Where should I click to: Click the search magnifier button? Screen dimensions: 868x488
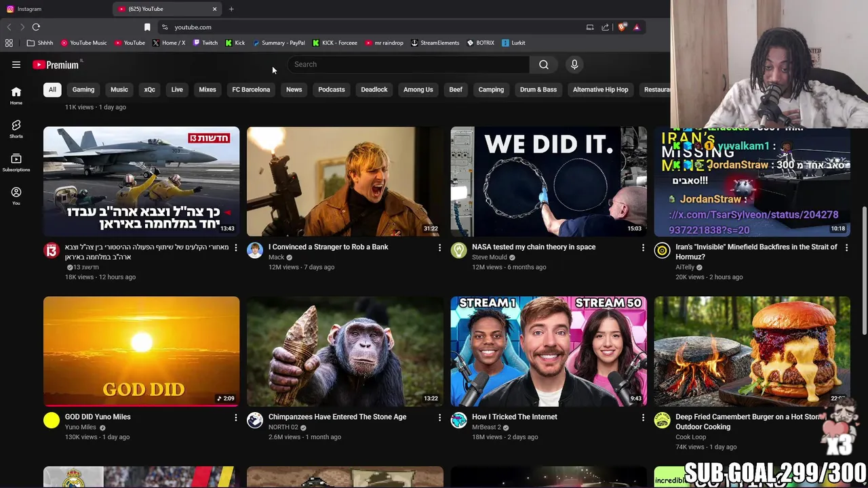[x=544, y=64]
